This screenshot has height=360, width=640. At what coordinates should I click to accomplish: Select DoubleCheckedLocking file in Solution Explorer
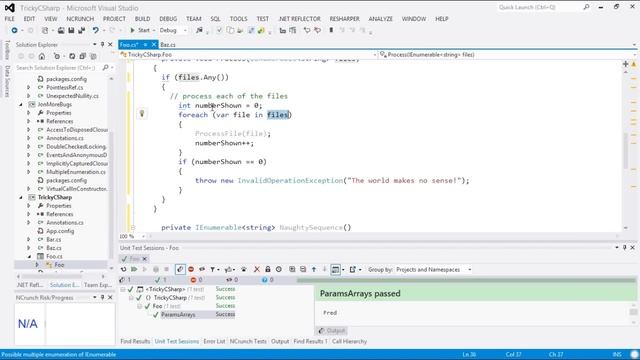point(76,147)
